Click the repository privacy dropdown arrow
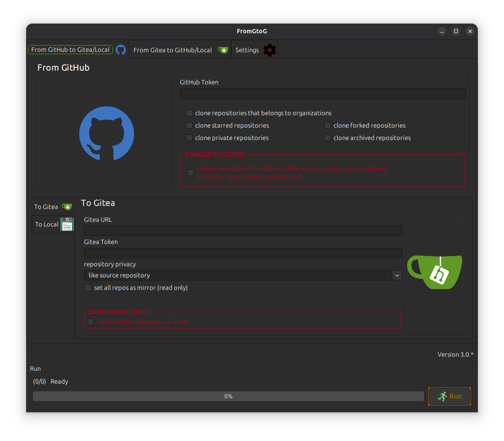This screenshot has width=504, height=441. coord(397,275)
